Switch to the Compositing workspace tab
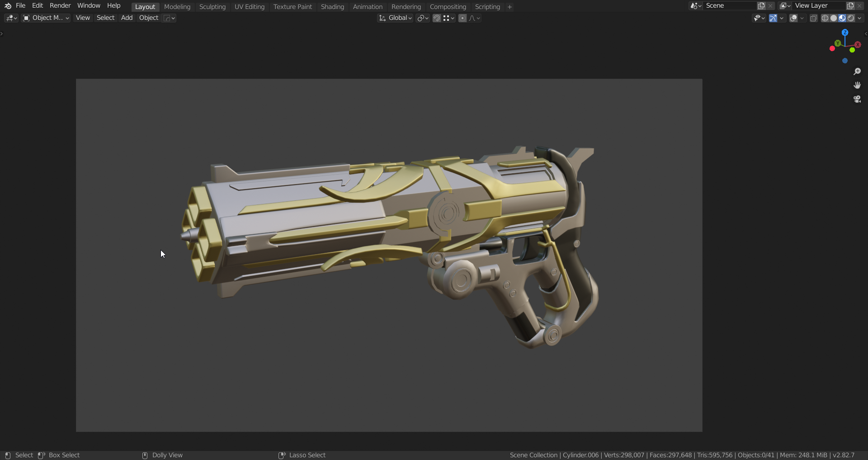868x460 pixels. pyautogui.click(x=448, y=7)
